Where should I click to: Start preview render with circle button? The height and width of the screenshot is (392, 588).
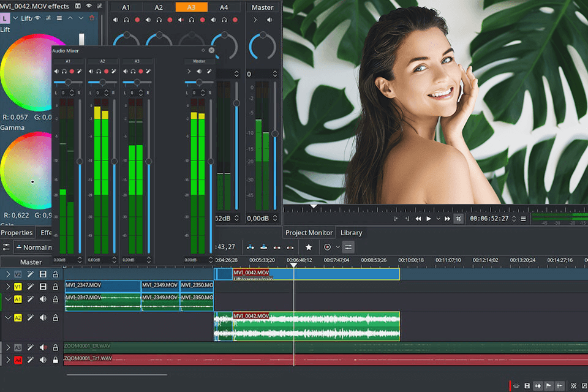327,247
